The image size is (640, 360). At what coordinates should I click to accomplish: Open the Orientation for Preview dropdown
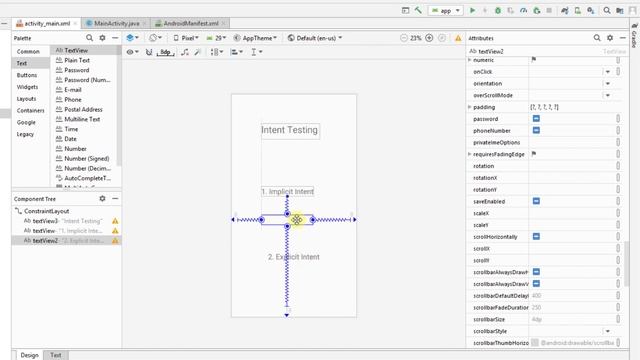coord(156,38)
